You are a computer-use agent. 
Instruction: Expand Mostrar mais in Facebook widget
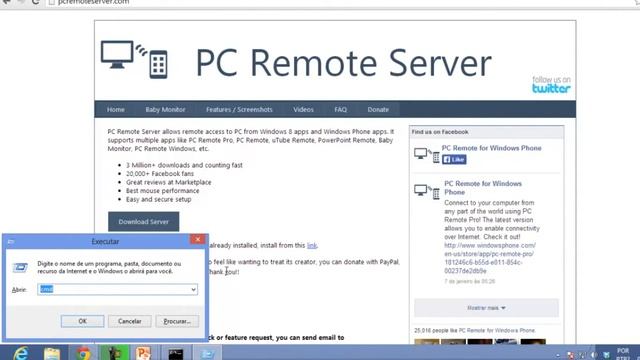[486, 308]
